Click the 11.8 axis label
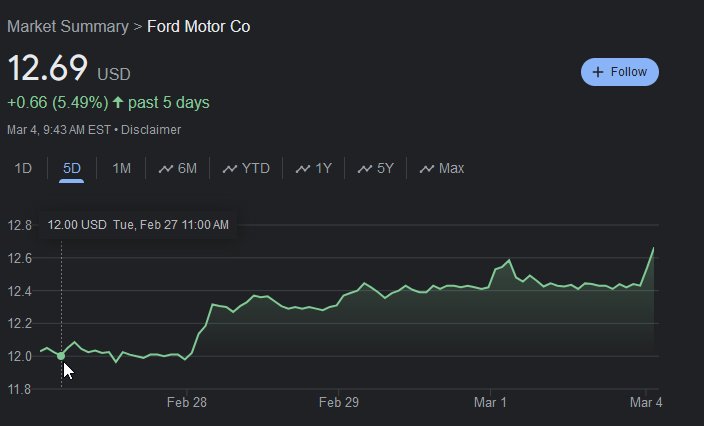Screen dimensions: 704x426 click(x=20, y=389)
